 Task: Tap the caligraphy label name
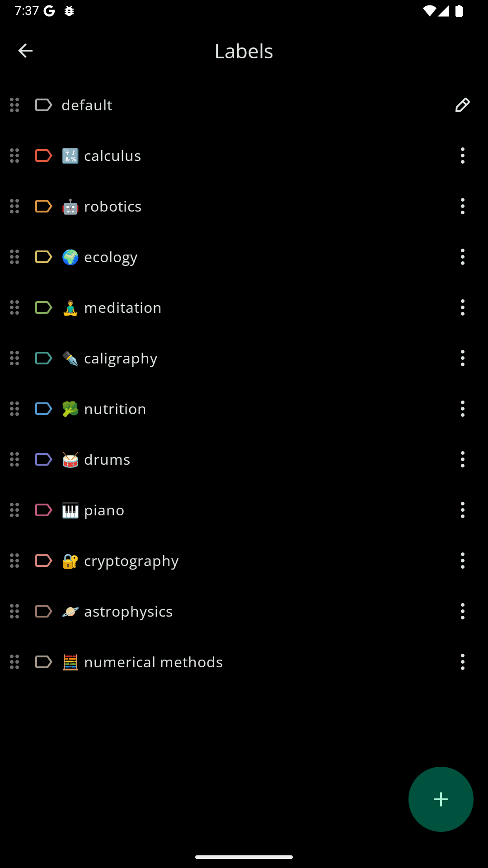pos(121,359)
